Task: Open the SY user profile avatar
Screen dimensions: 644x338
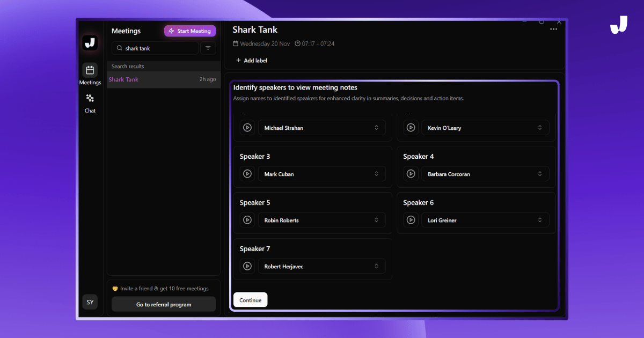Action: [x=90, y=302]
